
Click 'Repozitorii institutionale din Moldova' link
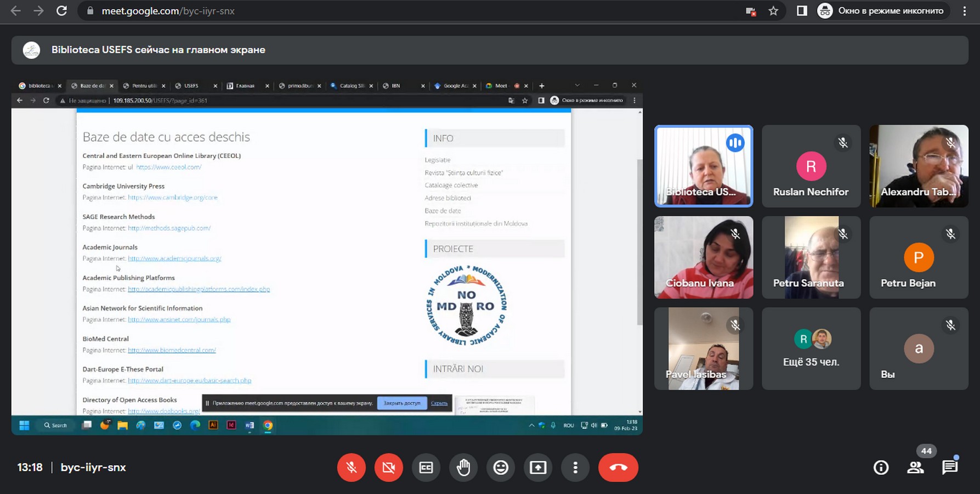475,223
